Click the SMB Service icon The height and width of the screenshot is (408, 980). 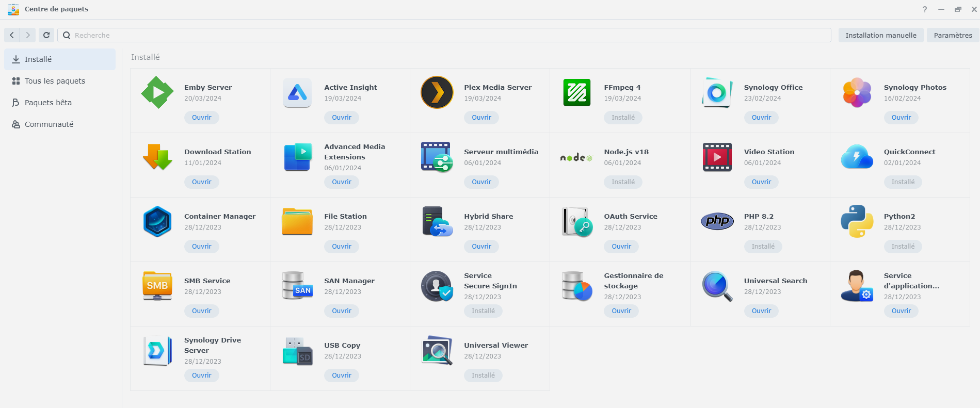point(157,286)
